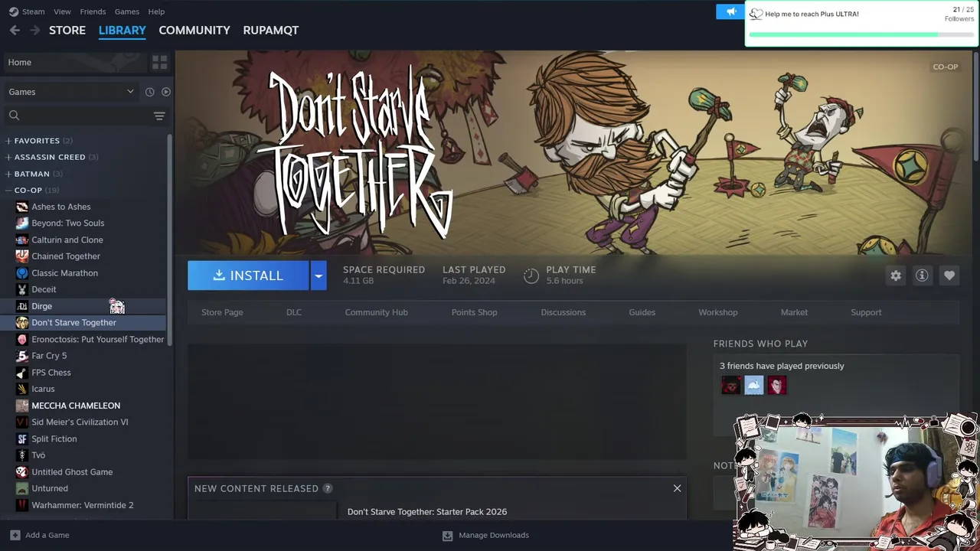
Task: Click the Calturin and Clone game icon
Action: click(22, 240)
